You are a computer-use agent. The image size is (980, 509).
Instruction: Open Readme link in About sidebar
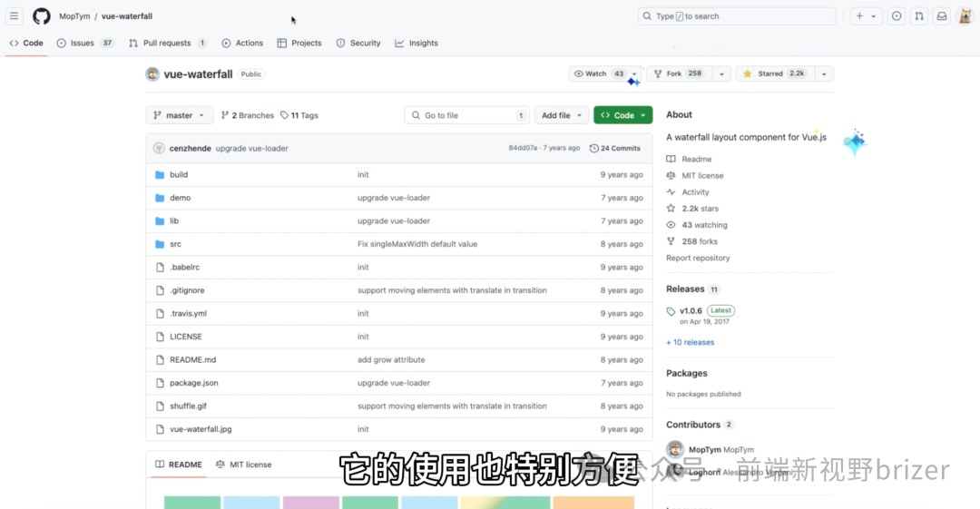point(689,159)
